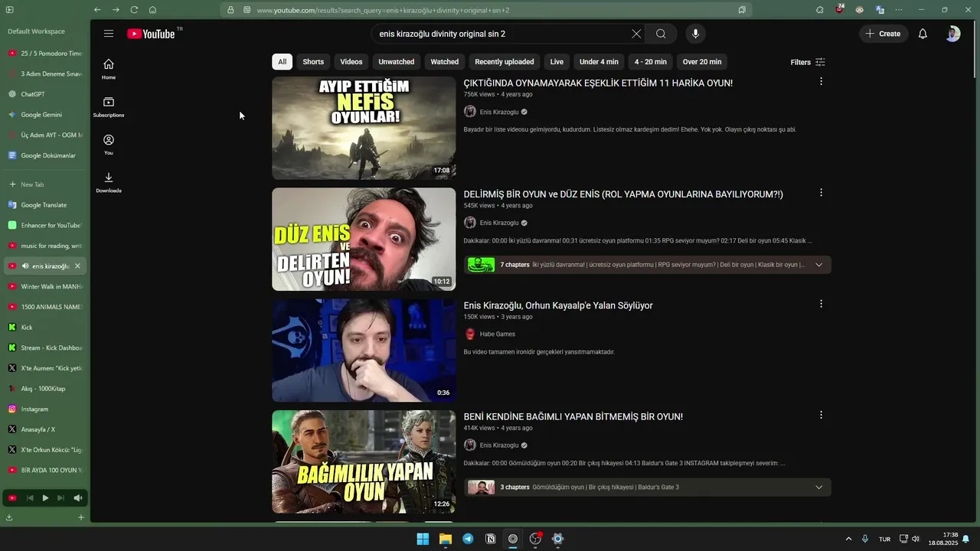Open the You section in sidebar
The image size is (980, 551).
(x=109, y=145)
